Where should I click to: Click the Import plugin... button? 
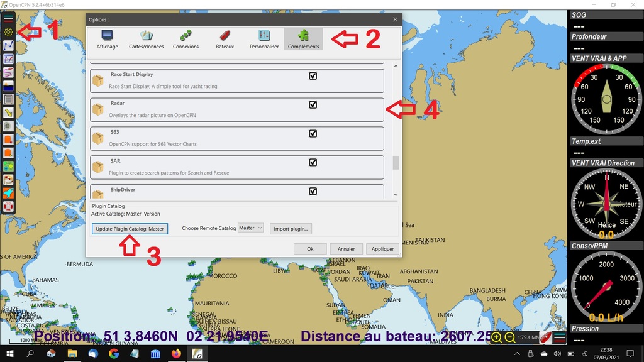point(291,229)
